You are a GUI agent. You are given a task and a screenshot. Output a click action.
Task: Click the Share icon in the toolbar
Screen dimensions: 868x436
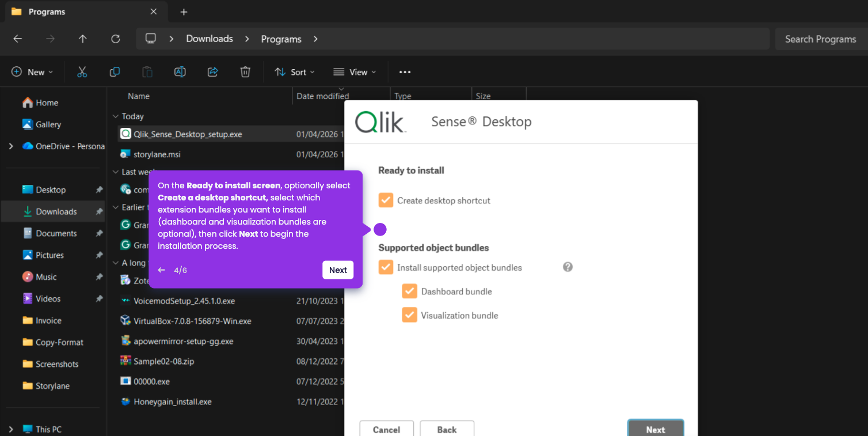click(212, 72)
